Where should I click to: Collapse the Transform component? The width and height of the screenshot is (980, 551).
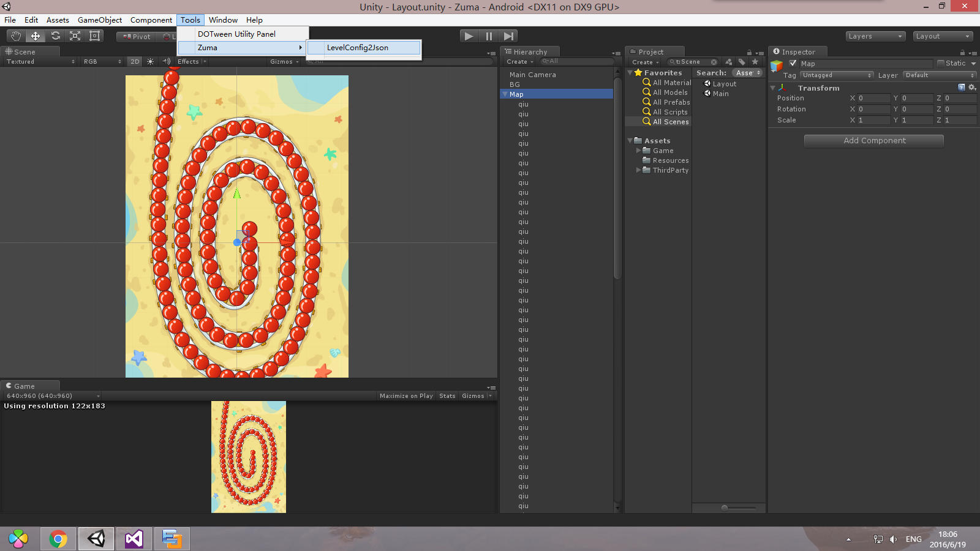(773, 88)
